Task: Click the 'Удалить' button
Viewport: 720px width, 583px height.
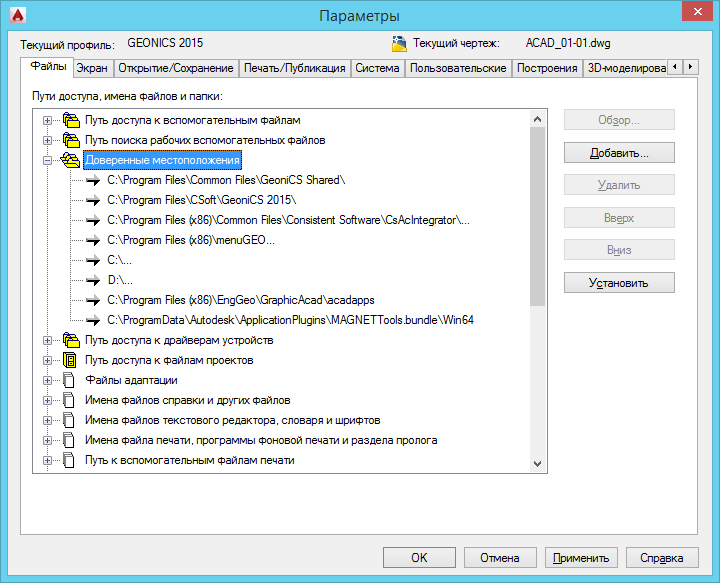Action: (619, 185)
